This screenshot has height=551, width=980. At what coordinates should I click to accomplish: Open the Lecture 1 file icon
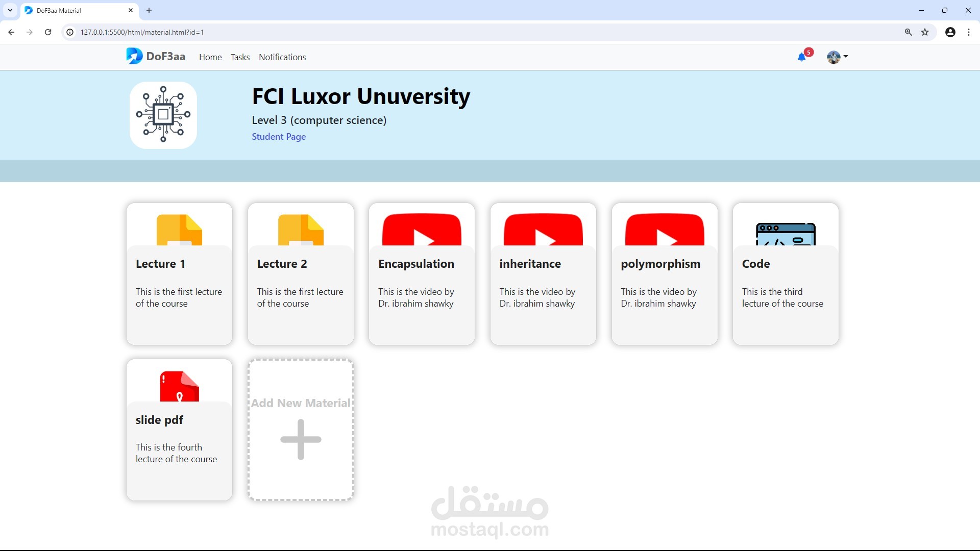click(x=179, y=230)
